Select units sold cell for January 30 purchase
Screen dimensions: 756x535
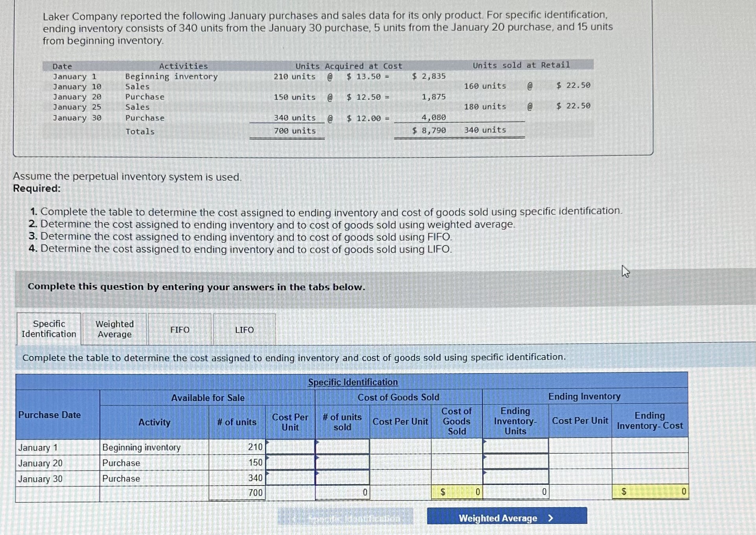tap(342, 478)
